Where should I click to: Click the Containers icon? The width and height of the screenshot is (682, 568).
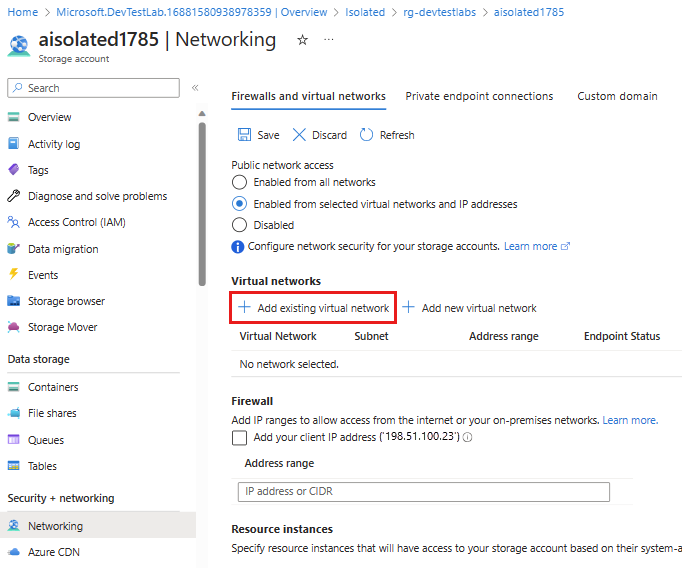[x=13, y=387]
